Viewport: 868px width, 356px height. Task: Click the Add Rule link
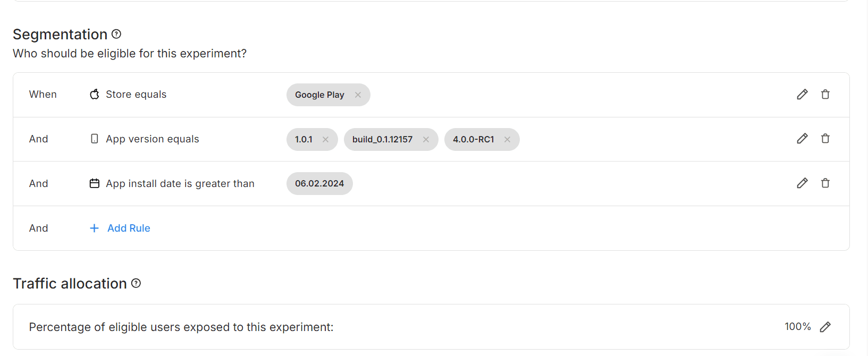129,228
